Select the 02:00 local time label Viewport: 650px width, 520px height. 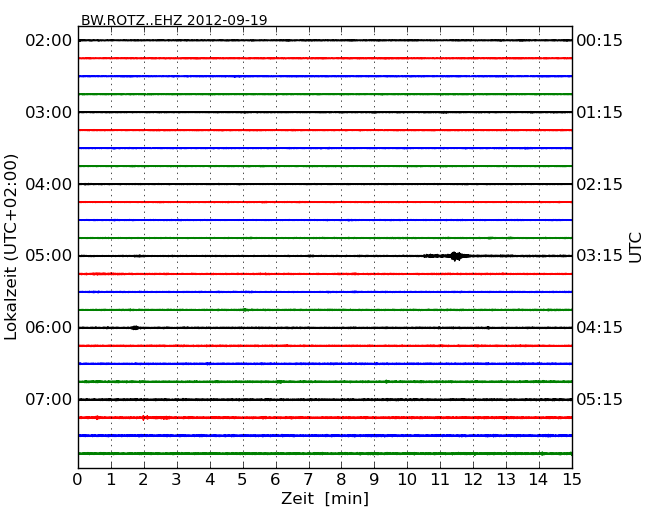click(x=49, y=41)
